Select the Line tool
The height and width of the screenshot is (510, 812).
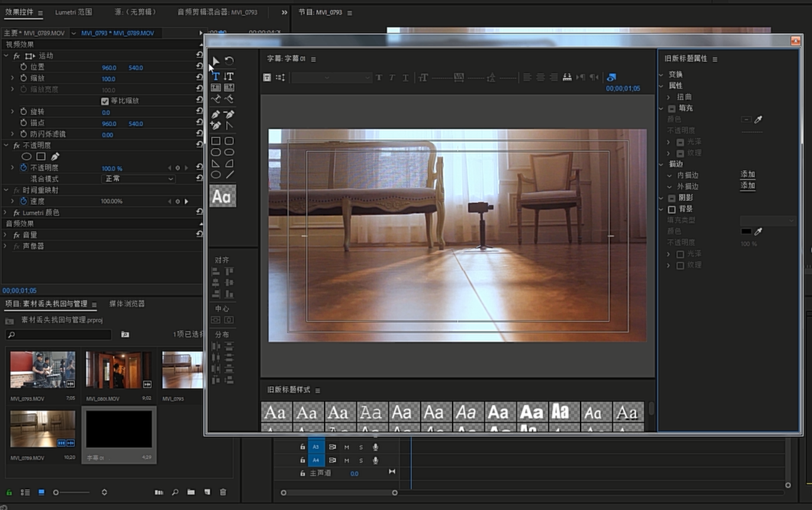229,175
